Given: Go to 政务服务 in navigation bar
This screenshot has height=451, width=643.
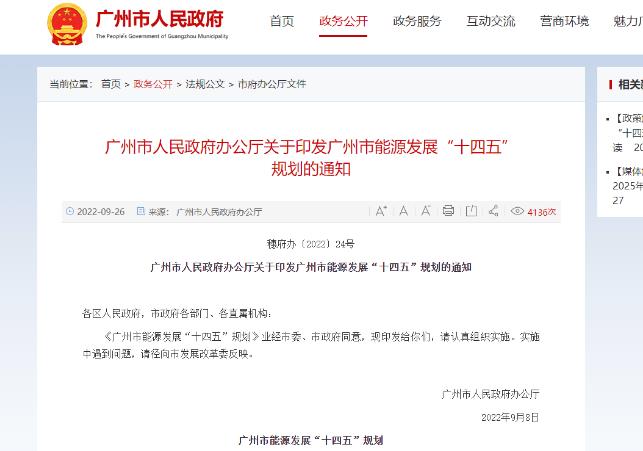Looking at the screenshot, I should [x=417, y=21].
